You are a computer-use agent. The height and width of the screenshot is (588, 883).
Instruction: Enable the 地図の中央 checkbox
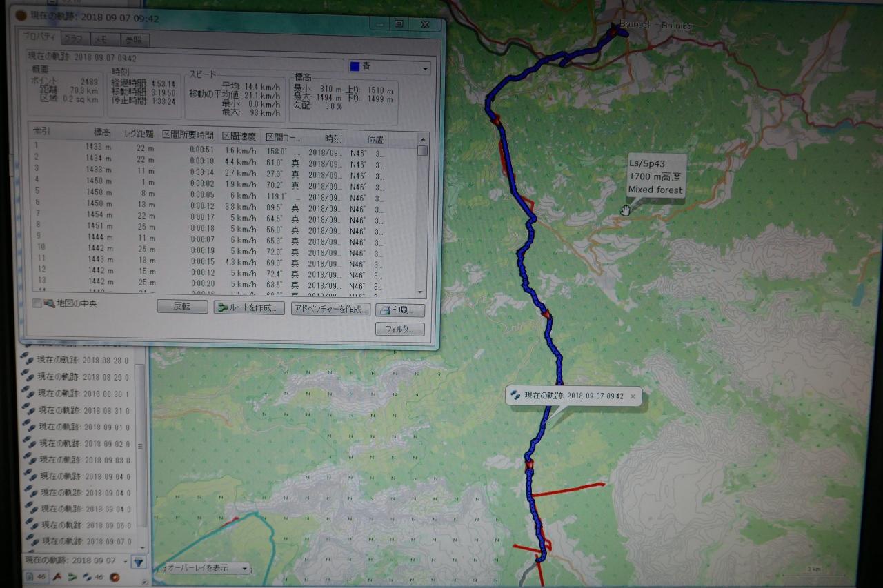coord(37,303)
